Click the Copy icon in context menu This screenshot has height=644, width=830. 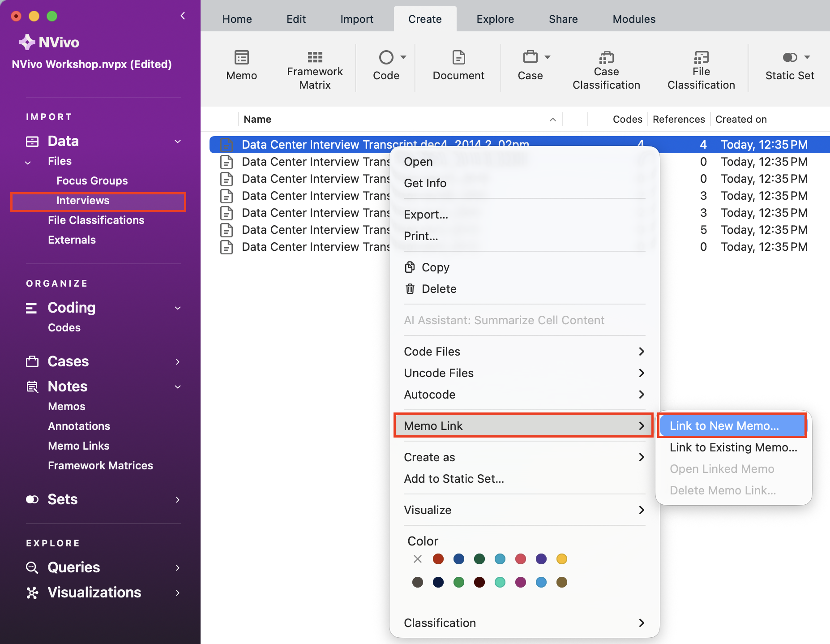point(410,267)
